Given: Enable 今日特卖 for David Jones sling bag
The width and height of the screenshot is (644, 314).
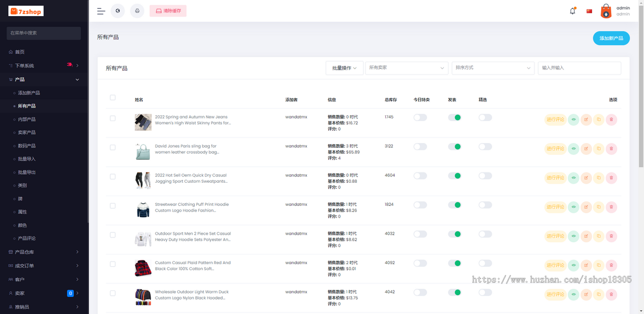Looking at the screenshot, I should point(420,147).
